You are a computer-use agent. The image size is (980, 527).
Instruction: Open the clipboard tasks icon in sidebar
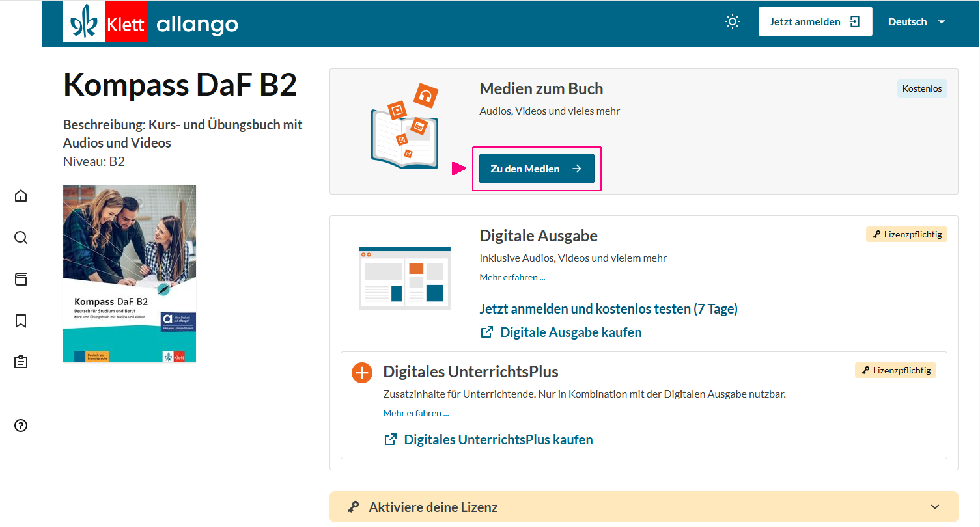click(21, 362)
